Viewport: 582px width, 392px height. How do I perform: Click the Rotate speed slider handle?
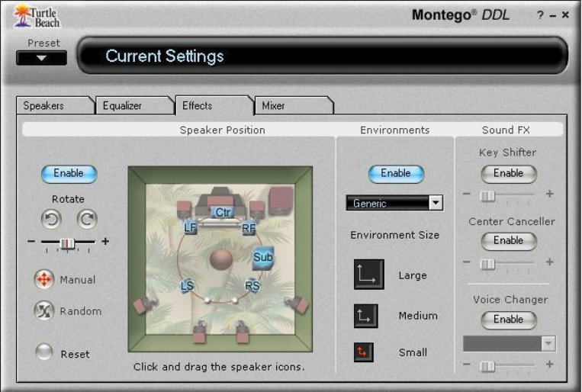[x=67, y=243]
